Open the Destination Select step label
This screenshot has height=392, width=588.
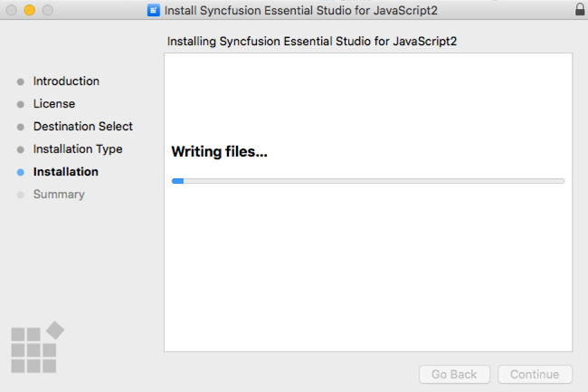click(x=83, y=127)
